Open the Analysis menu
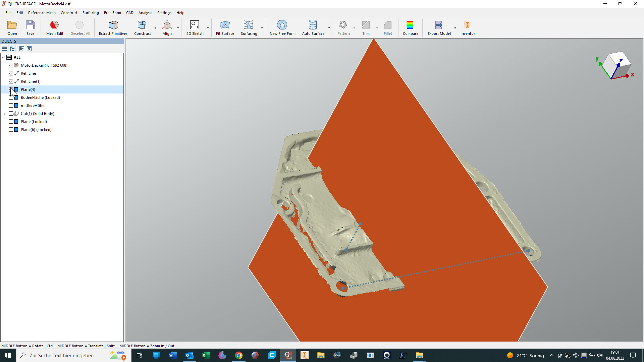The height and width of the screenshot is (362, 644). [145, 13]
